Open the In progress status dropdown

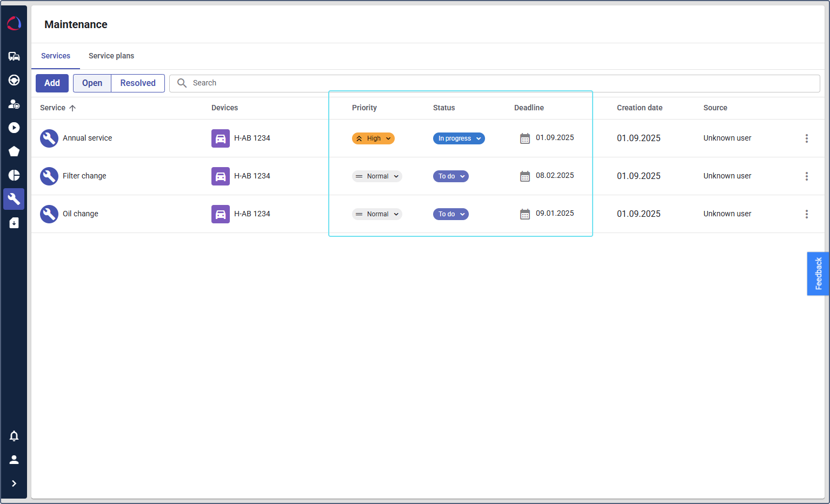point(459,138)
